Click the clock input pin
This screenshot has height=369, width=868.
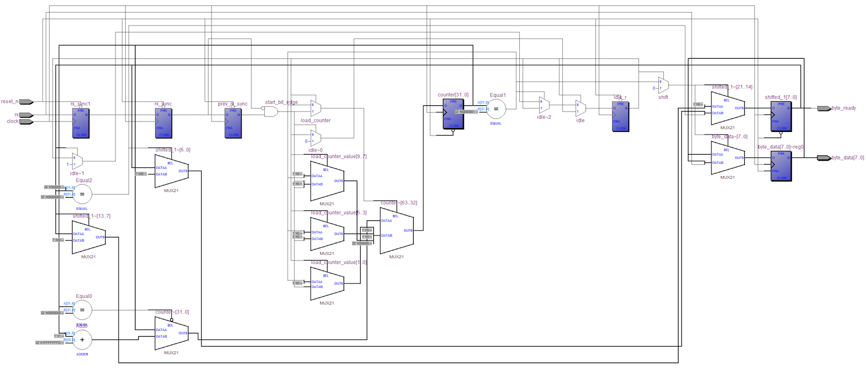(26, 121)
